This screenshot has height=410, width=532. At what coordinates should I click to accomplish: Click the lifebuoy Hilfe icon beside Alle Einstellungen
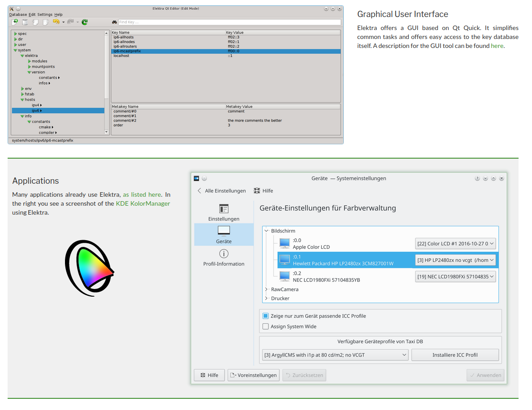tap(257, 191)
